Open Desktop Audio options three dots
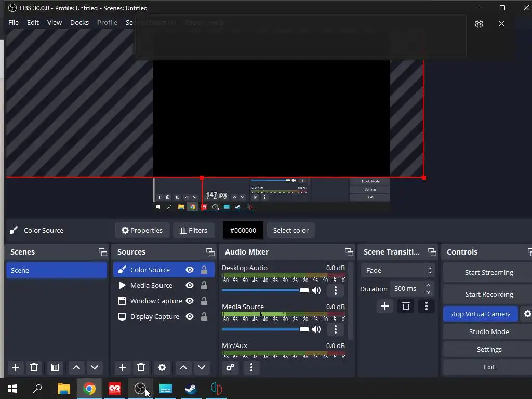The image size is (532, 399). tap(336, 290)
